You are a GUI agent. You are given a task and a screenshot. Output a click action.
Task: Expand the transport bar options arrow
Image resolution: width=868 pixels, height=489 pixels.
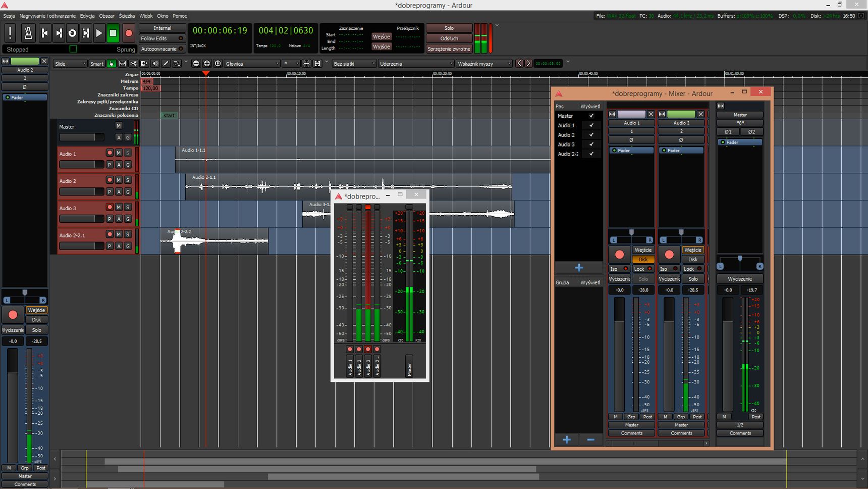tap(497, 25)
